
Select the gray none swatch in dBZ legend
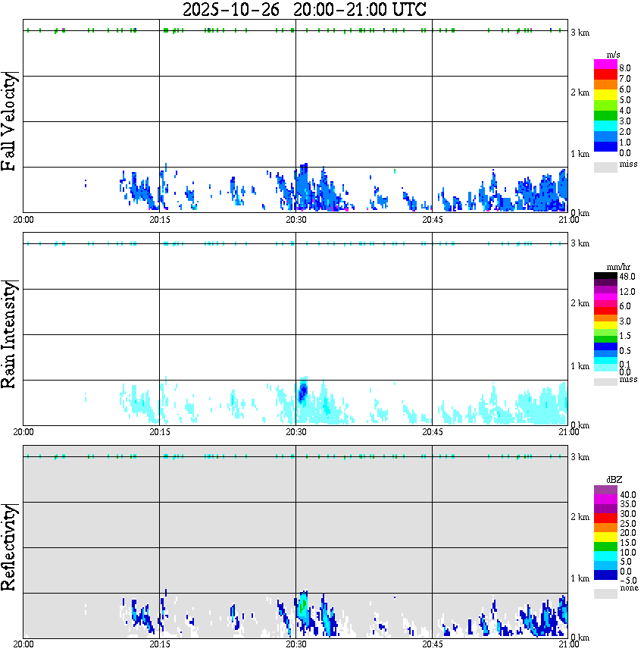tap(605, 594)
